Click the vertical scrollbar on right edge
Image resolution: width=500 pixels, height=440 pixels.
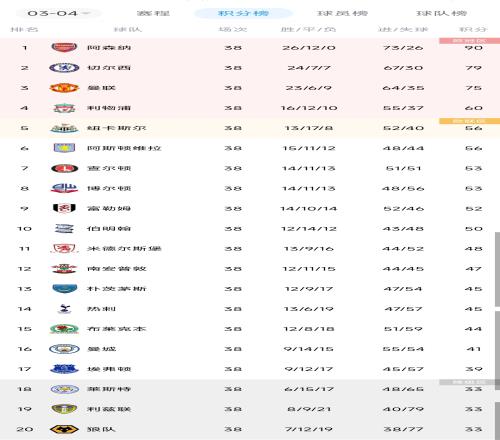coord(497,268)
